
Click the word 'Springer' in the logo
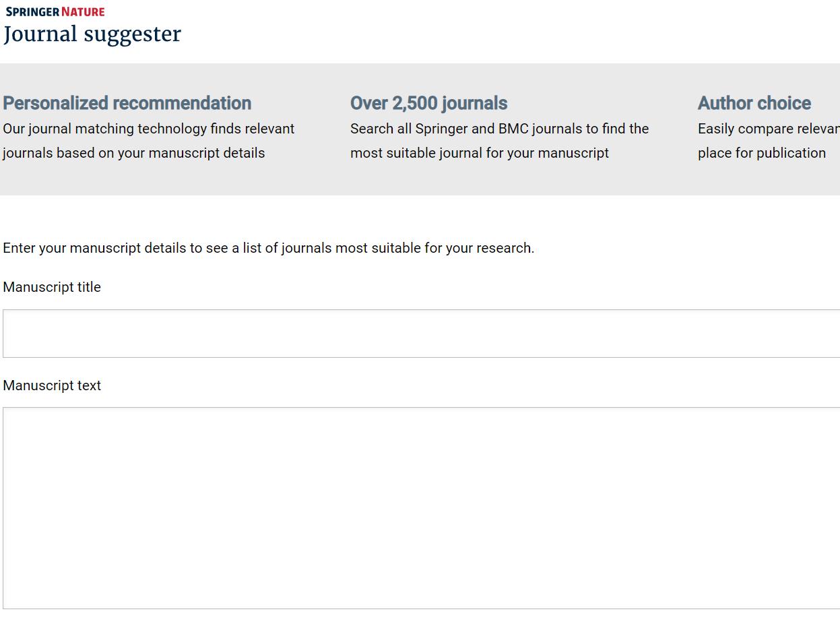coord(32,11)
